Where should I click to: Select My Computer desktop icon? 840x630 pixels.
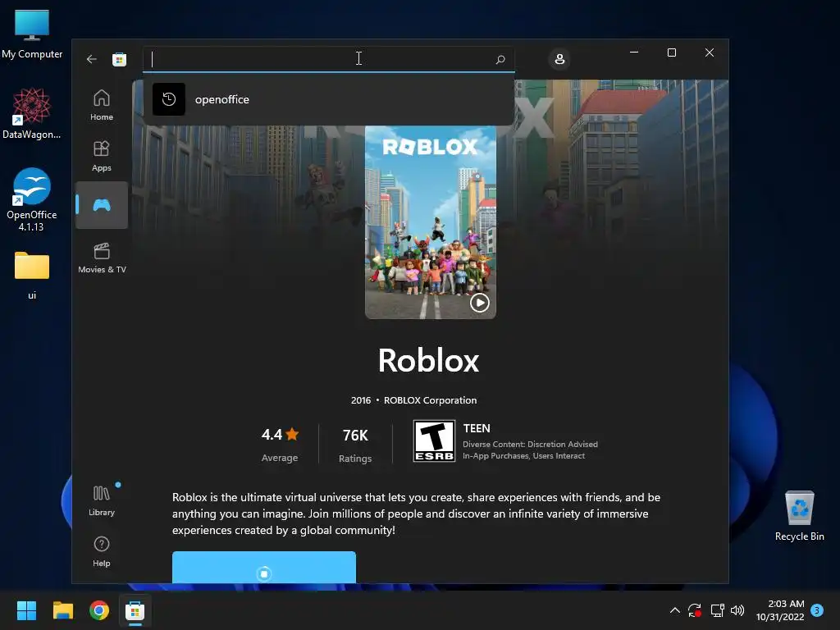click(x=32, y=34)
